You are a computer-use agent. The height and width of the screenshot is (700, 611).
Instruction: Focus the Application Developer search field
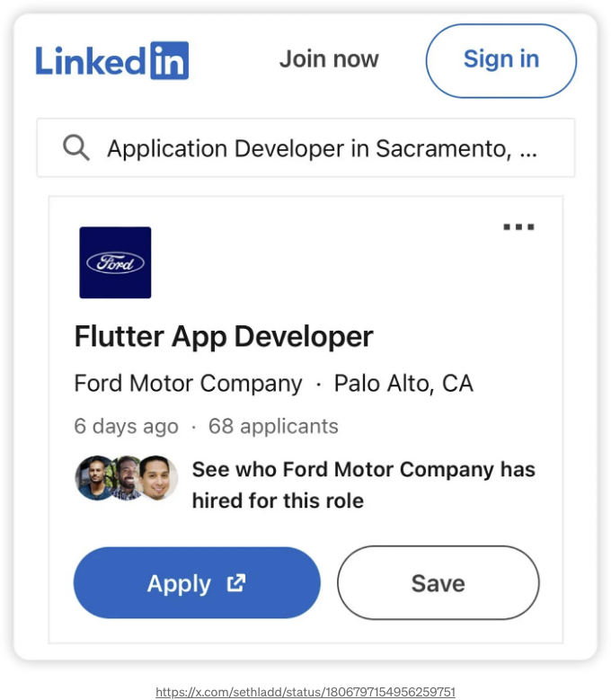point(305,147)
